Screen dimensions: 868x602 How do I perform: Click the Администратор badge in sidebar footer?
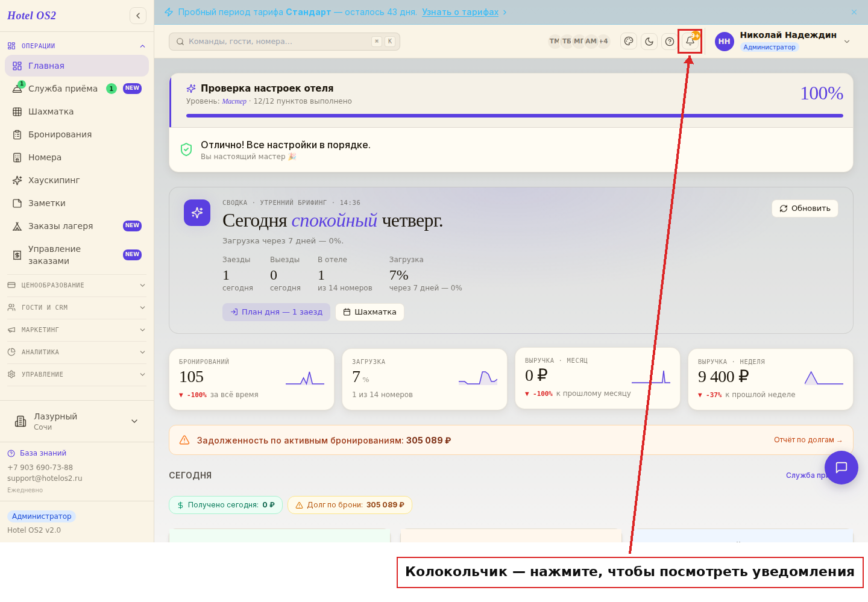(x=42, y=516)
